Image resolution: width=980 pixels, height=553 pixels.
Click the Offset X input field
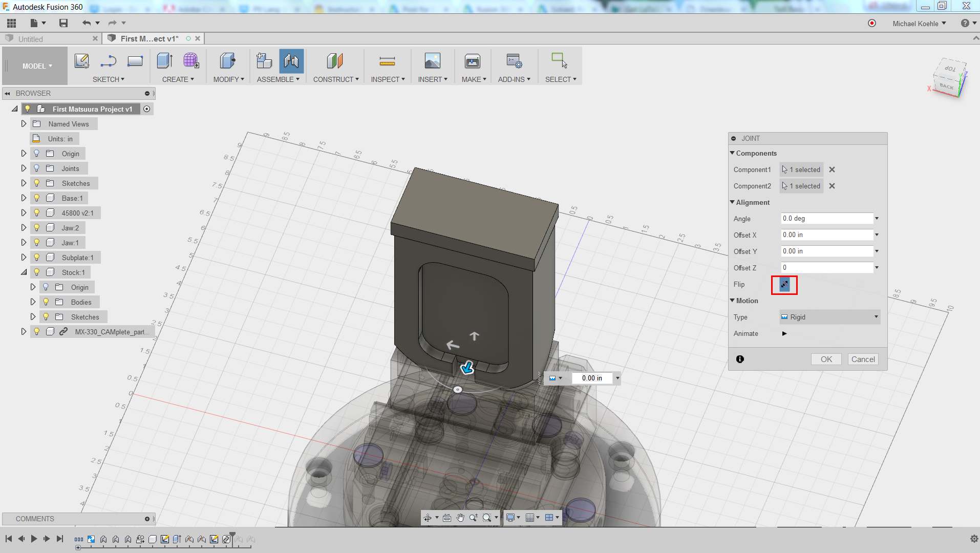point(826,235)
